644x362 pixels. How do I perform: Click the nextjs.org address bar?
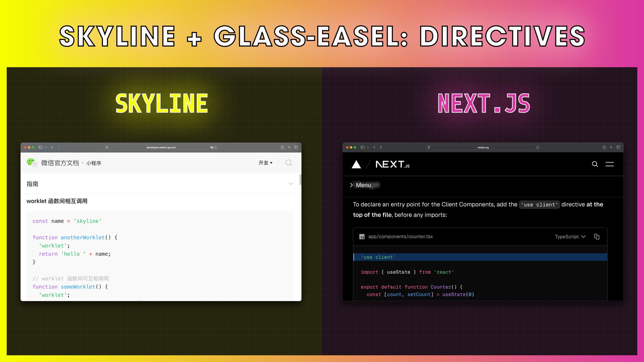click(x=483, y=147)
